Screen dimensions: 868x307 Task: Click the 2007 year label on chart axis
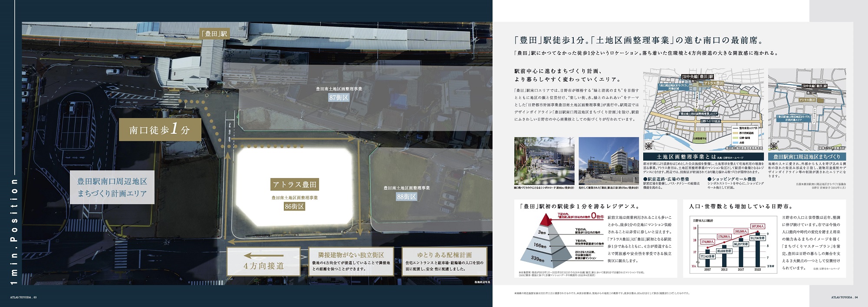click(x=707, y=269)
